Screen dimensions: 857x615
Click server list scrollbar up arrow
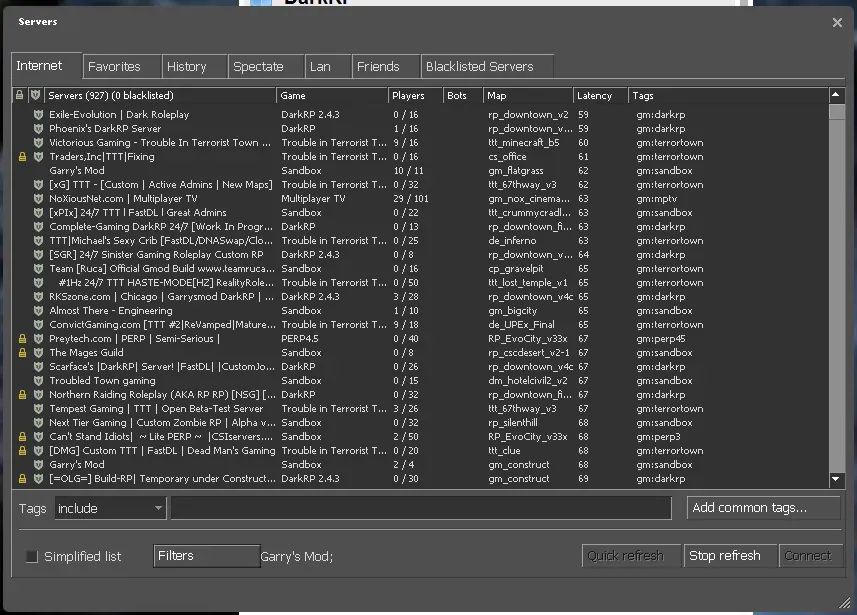pos(836,95)
